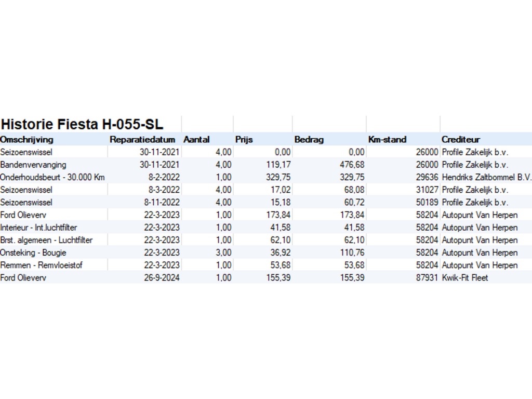This screenshot has width=532, height=399.
Task: Click the Brst. algemeen - Luchtfilter cell
Action: [x=46, y=240]
